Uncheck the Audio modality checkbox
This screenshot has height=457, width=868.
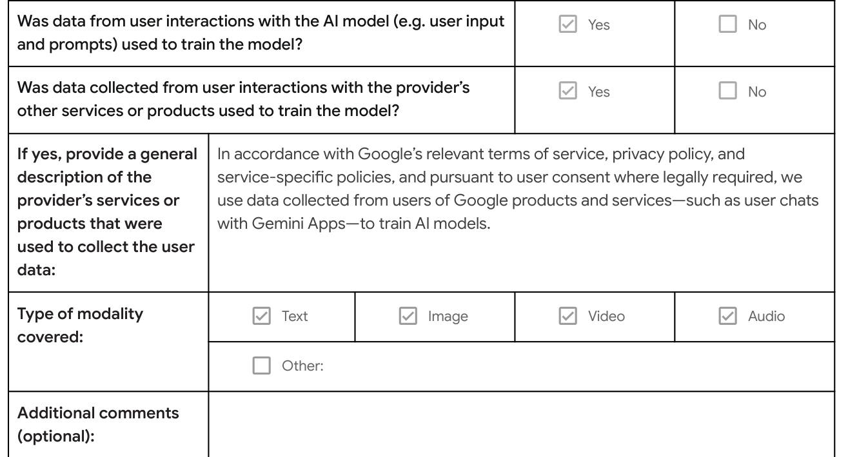coord(727,316)
